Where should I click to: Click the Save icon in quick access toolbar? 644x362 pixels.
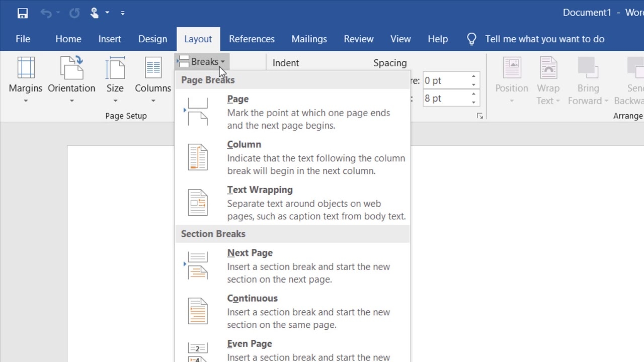pos(23,13)
